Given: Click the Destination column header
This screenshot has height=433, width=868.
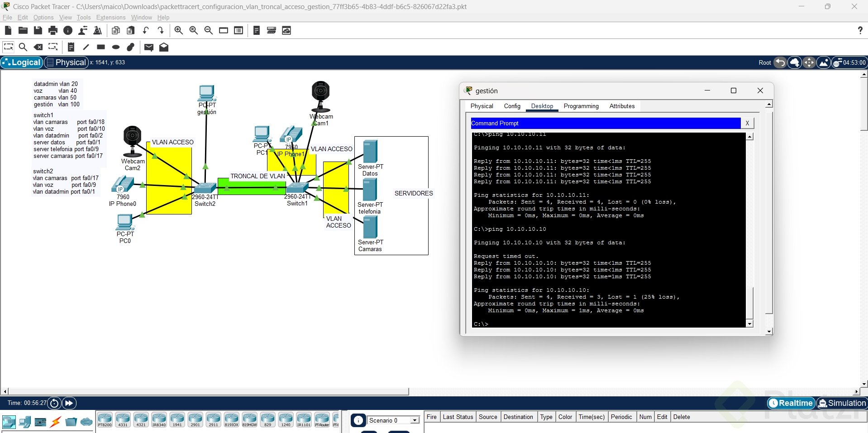Looking at the screenshot, I should [x=518, y=417].
